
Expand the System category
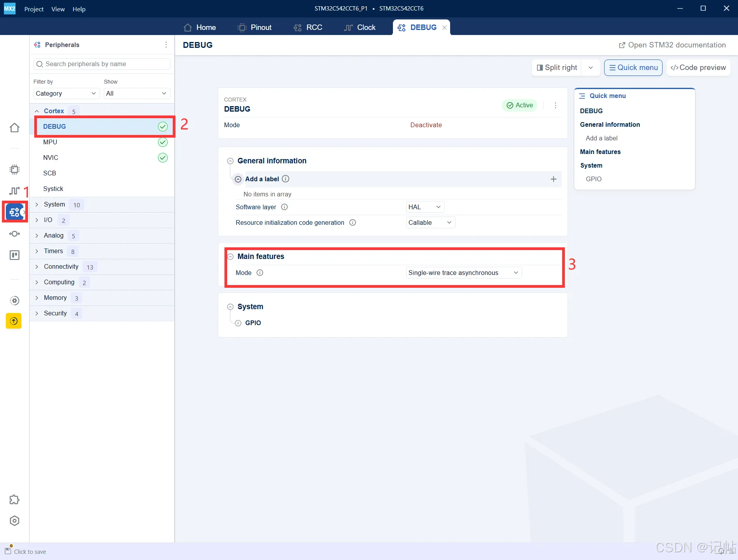37,205
